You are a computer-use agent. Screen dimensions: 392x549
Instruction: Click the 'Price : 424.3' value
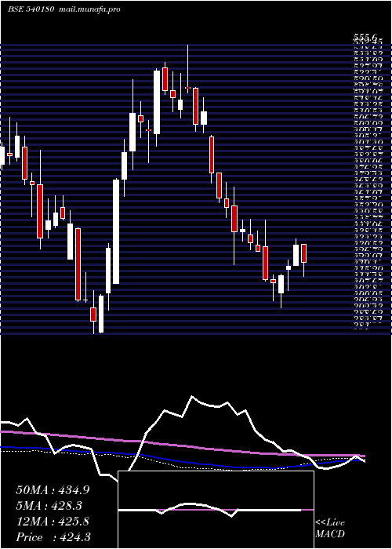(x=53, y=537)
